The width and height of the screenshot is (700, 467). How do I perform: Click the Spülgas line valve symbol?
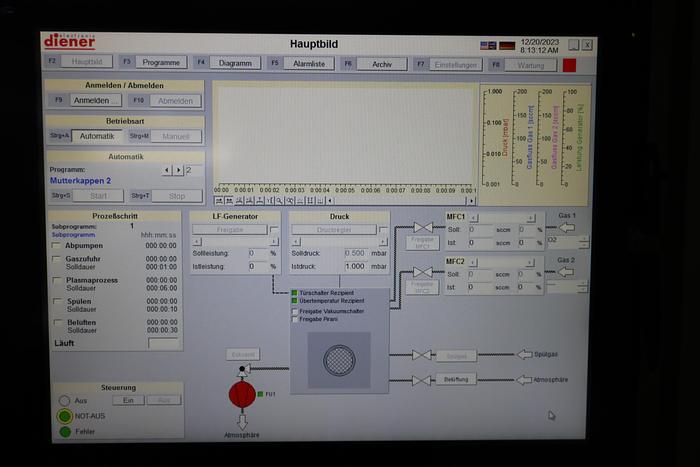pyautogui.click(x=422, y=354)
